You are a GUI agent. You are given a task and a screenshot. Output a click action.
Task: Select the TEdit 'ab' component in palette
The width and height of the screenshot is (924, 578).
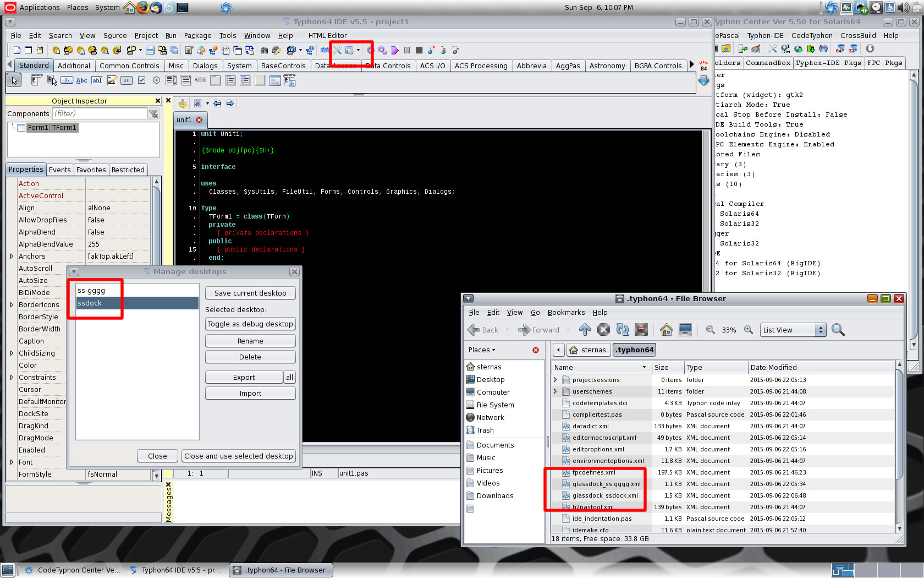click(x=96, y=80)
